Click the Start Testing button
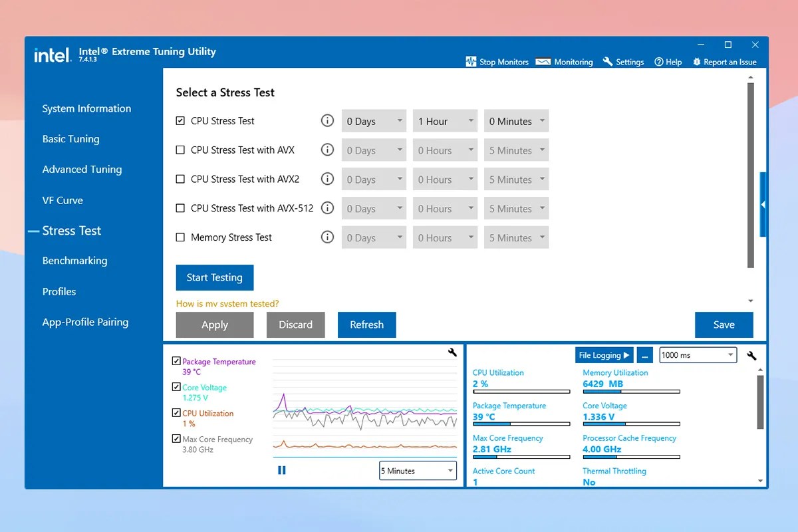 coord(215,277)
